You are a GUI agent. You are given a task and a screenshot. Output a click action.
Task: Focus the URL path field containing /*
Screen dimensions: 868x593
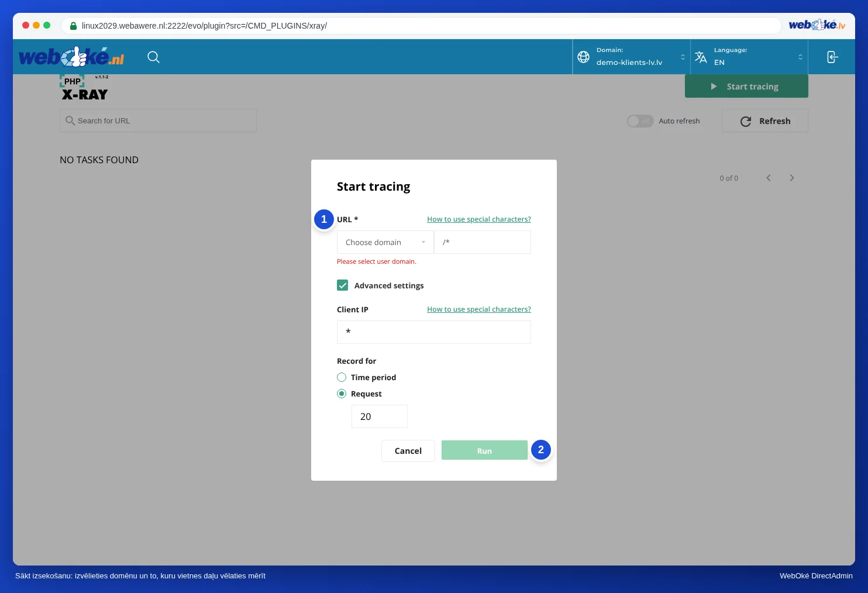coord(483,242)
